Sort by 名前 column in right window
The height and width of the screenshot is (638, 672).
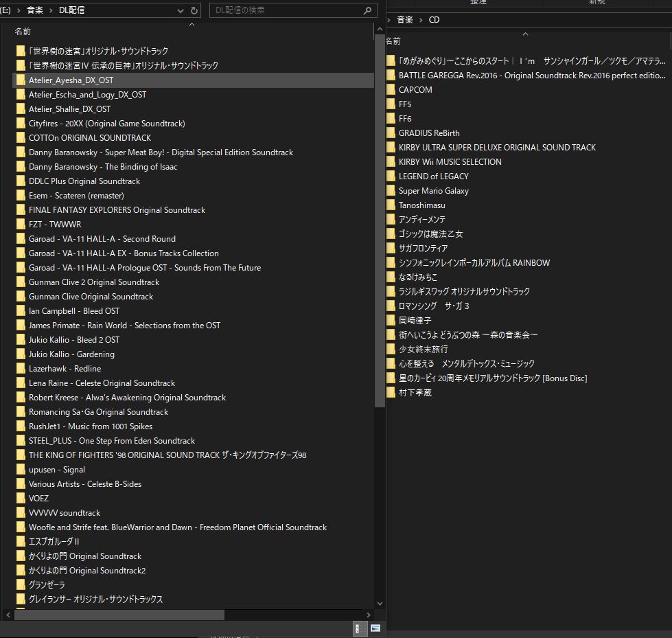point(393,41)
